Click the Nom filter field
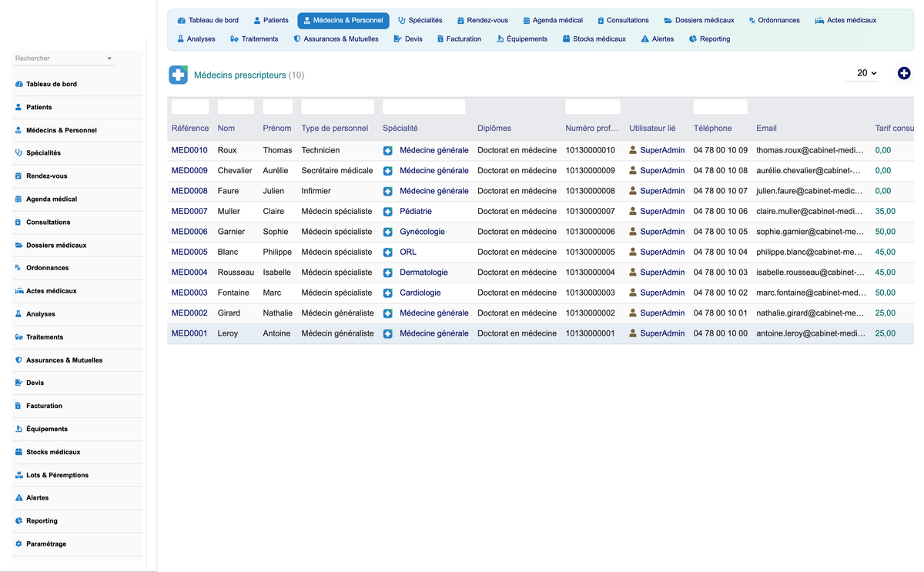Viewport: 924px width, 572px height. tap(236, 107)
